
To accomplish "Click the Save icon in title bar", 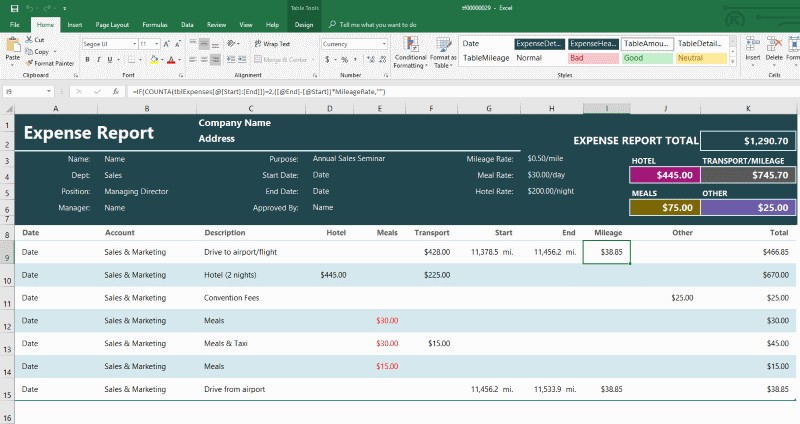I will (x=14, y=8).
